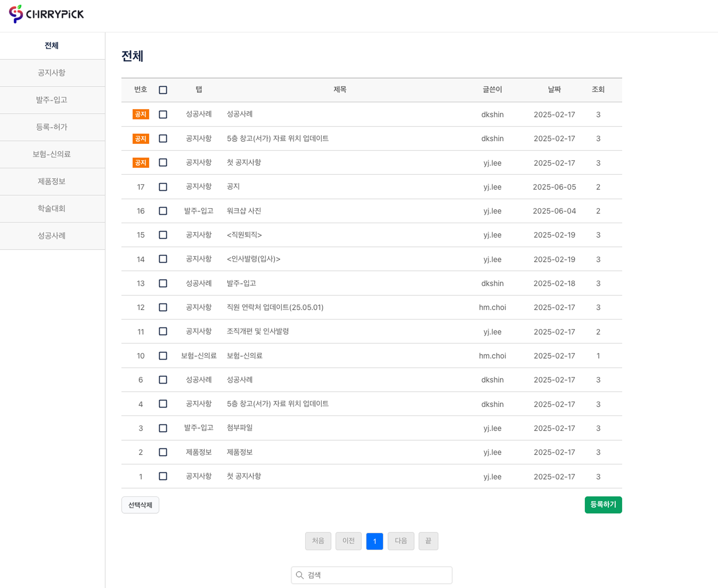Switch to 발주-입고 category in sidebar
This screenshot has width=718, height=588.
52,100
